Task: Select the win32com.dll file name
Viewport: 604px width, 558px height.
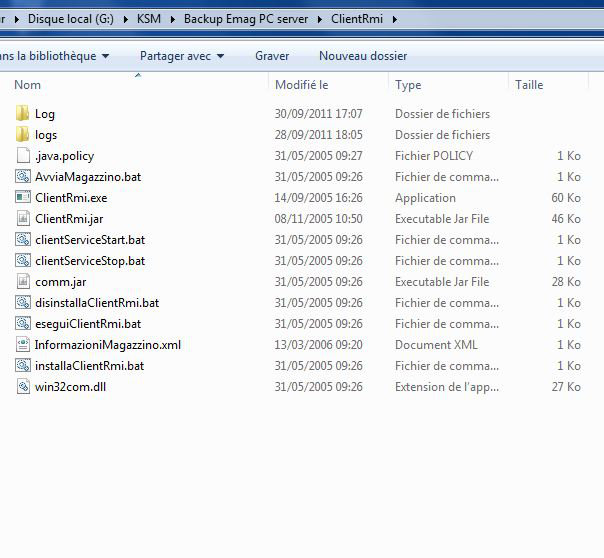Action: [70, 387]
